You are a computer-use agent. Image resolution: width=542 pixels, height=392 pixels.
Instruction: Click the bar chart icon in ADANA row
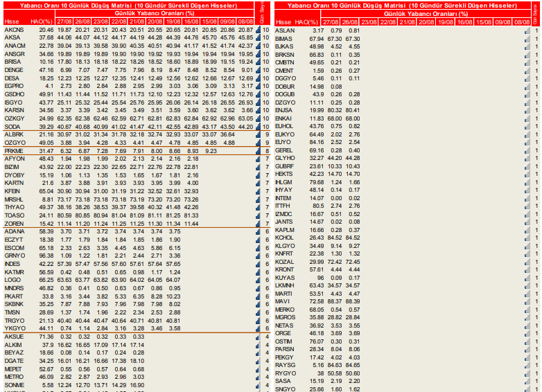258,231
